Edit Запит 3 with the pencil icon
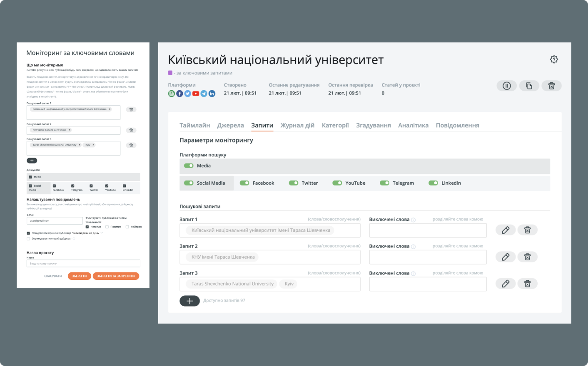 pos(506,284)
